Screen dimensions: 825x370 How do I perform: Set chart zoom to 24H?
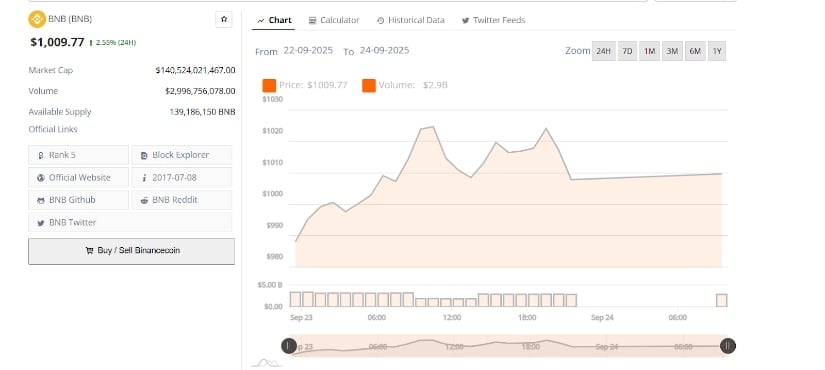(x=603, y=51)
